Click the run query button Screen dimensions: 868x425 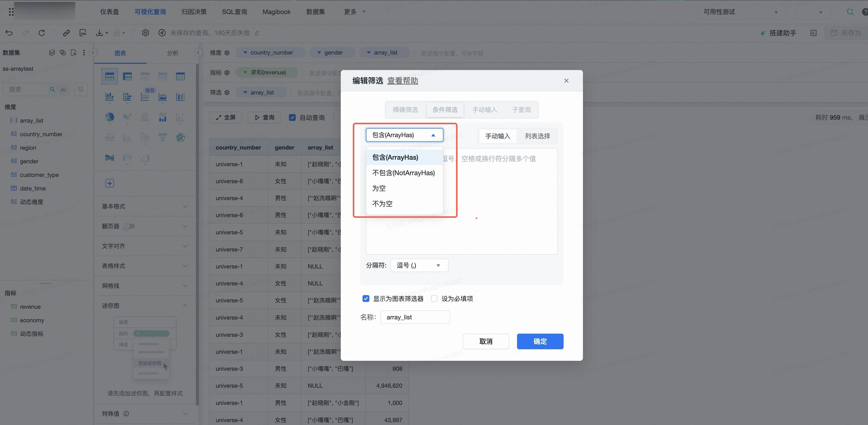pyautogui.click(x=264, y=118)
